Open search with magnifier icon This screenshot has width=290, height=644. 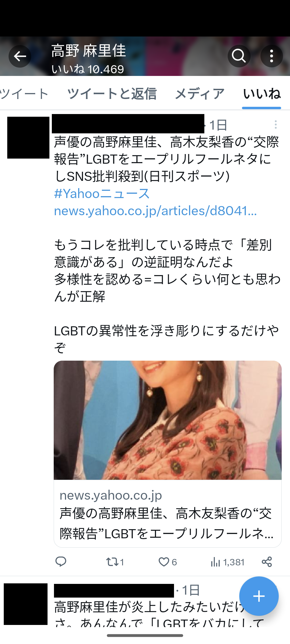[x=239, y=56]
